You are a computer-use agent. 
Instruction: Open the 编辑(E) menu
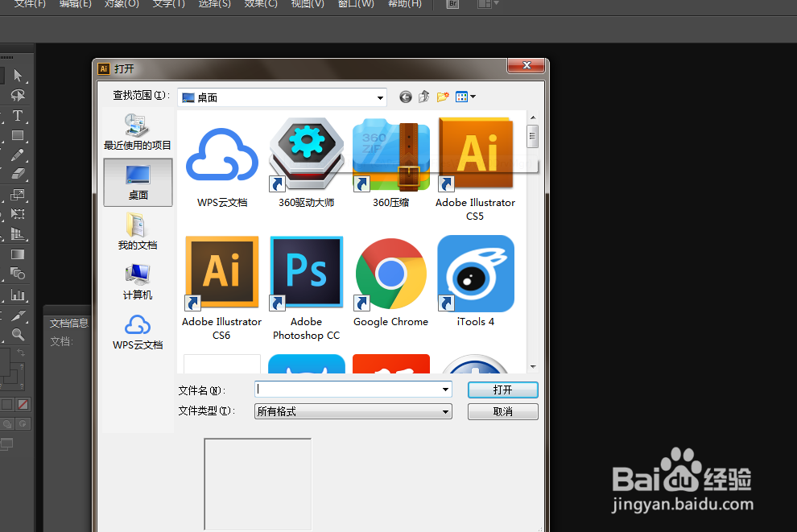tap(76, 4)
